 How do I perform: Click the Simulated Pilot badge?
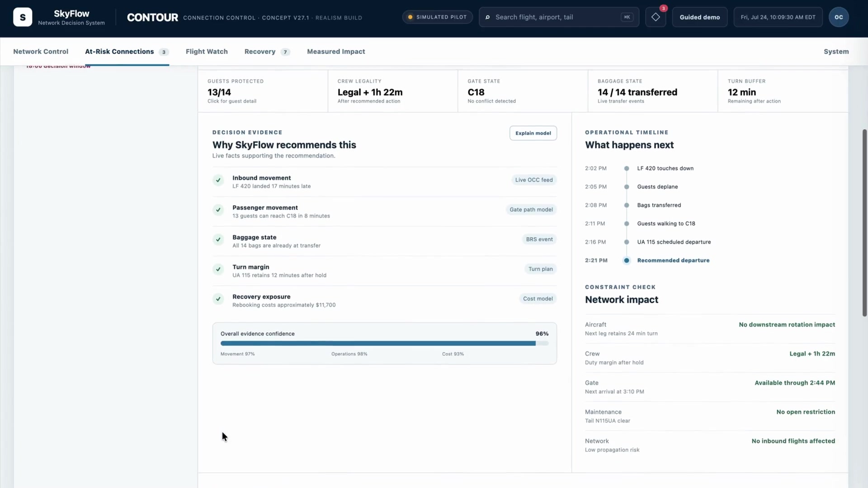[437, 17]
